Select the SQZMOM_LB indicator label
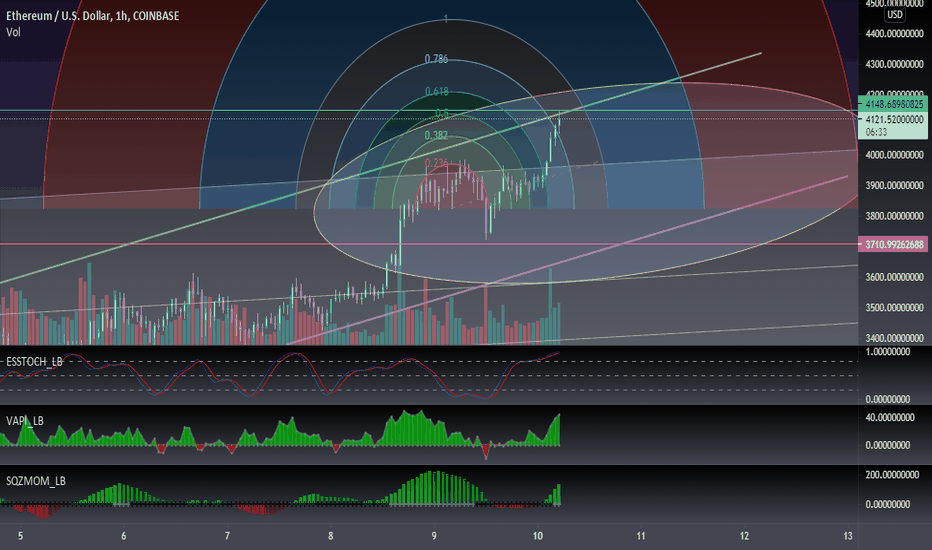This screenshot has height=550, width=932. (x=36, y=481)
